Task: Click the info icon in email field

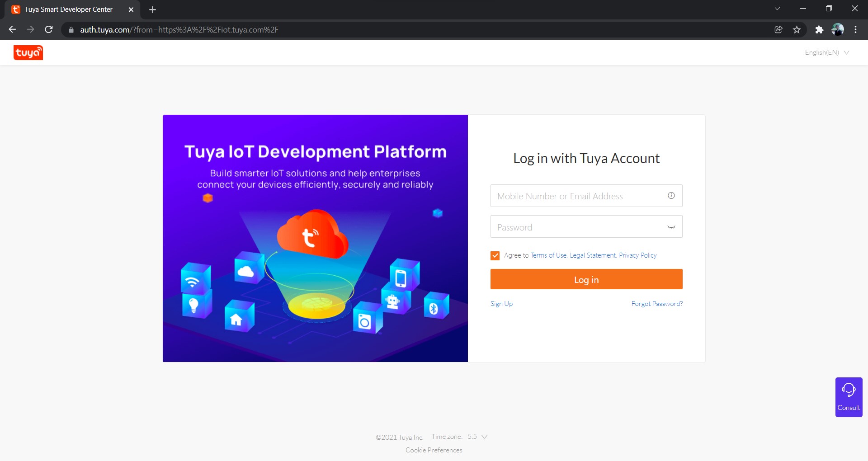Action: [671, 196]
